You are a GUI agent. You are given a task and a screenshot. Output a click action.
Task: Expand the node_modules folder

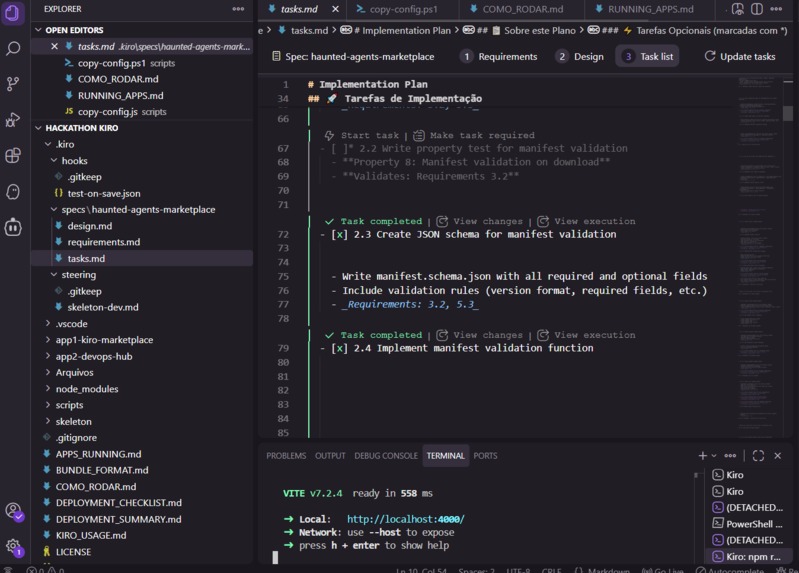coord(48,388)
